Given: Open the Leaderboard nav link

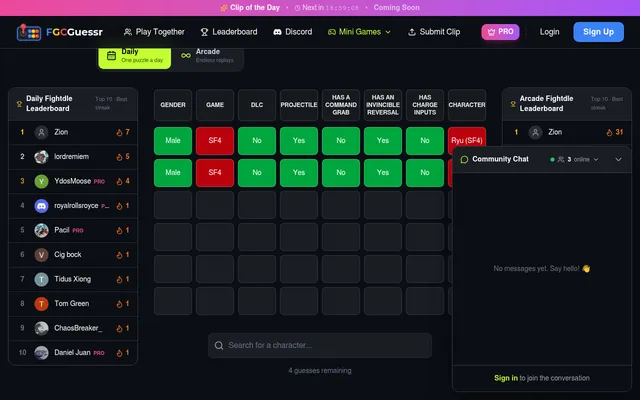Looking at the screenshot, I should tap(229, 32).
